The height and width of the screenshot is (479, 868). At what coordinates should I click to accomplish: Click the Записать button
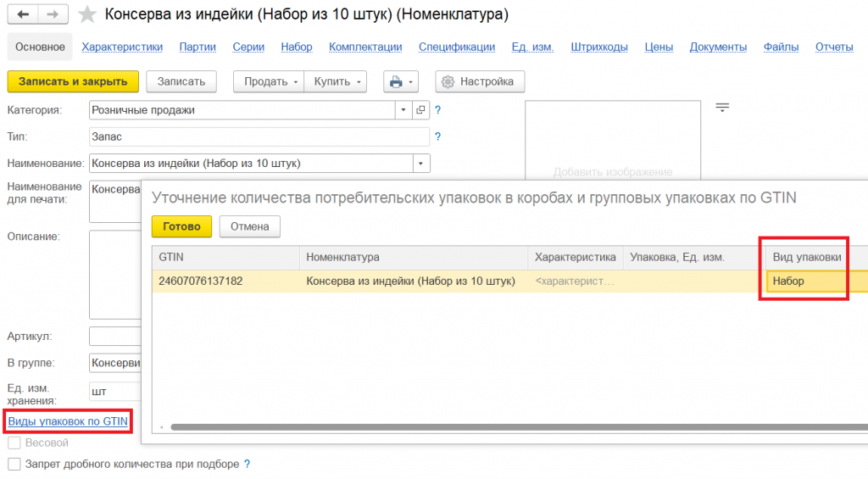[181, 82]
